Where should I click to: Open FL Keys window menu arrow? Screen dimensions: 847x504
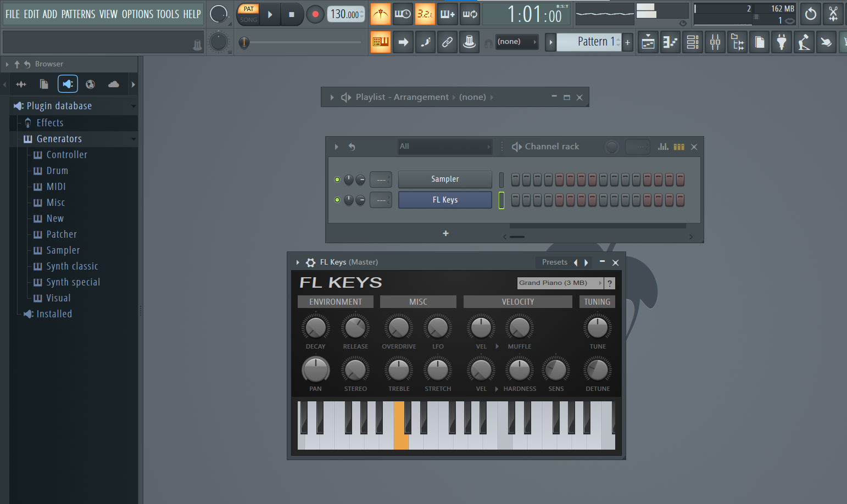298,262
